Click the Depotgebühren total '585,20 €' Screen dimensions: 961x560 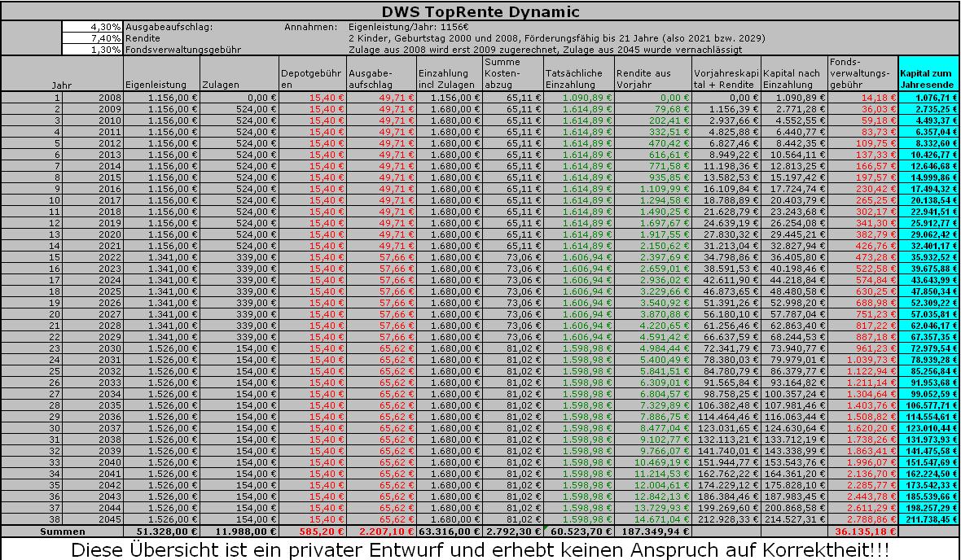[313, 532]
